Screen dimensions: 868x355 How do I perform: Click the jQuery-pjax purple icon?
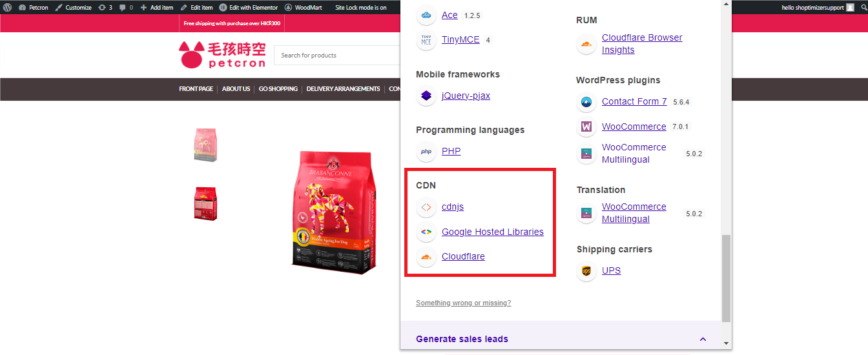(x=426, y=96)
